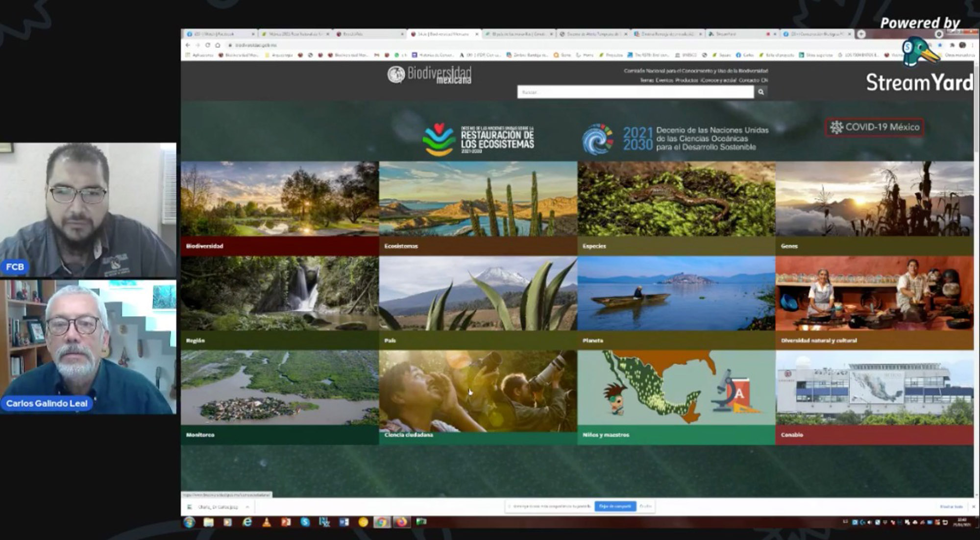Click the site search input field
Viewport: 980px width, 540px height.
coord(636,92)
